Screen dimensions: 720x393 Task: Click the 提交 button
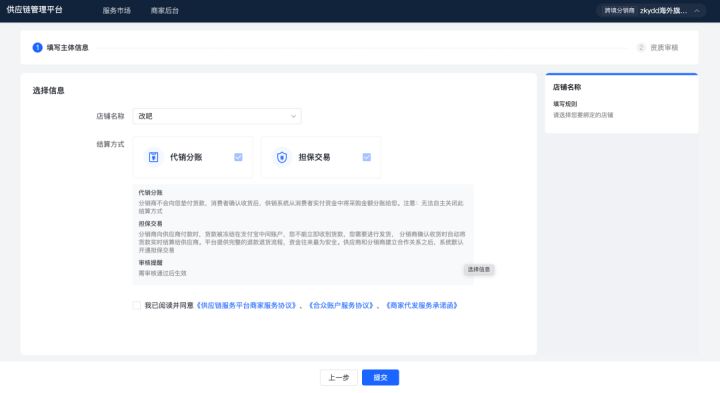pyautogui.click(x=380, y=377)
